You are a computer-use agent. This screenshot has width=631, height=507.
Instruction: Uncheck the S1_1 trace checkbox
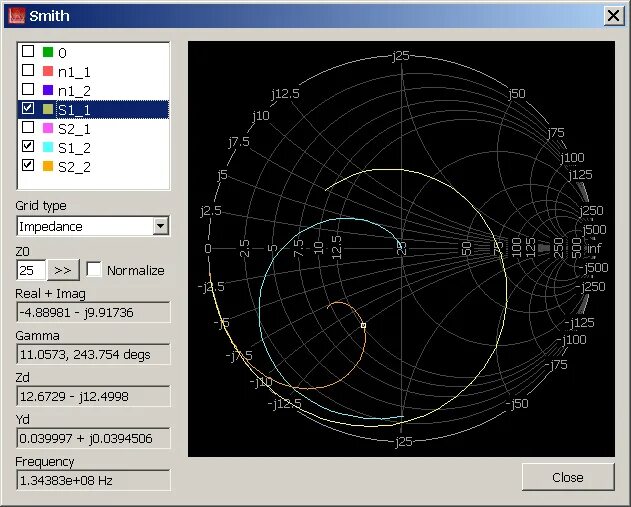pyautogui.click(x=28, y=108)
